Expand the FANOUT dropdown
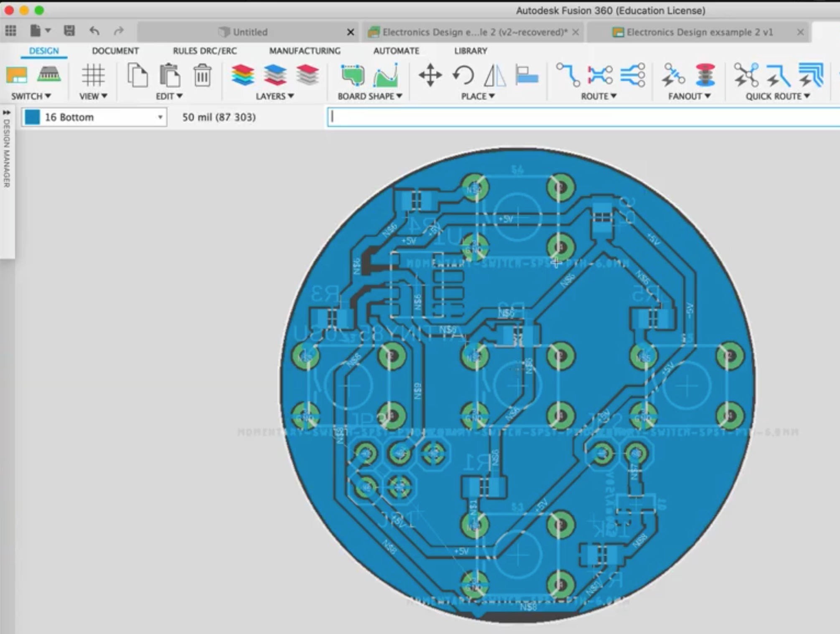The height and width of the screenshot is (634, 840). tap(690, 96)
